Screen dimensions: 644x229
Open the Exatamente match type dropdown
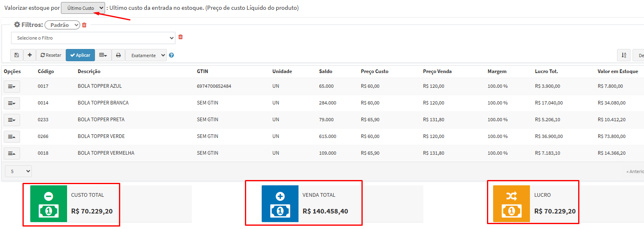[x=146, y=56]
